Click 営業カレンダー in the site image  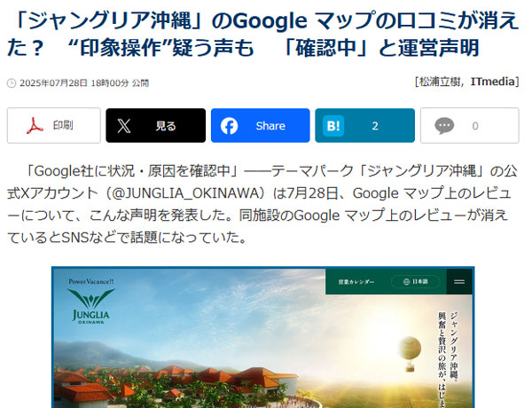(356, 282)
